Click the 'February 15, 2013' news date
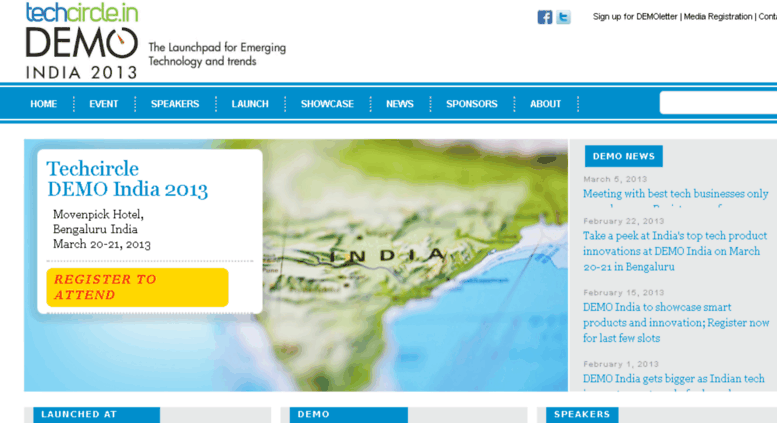 click(x=623, y=292)
